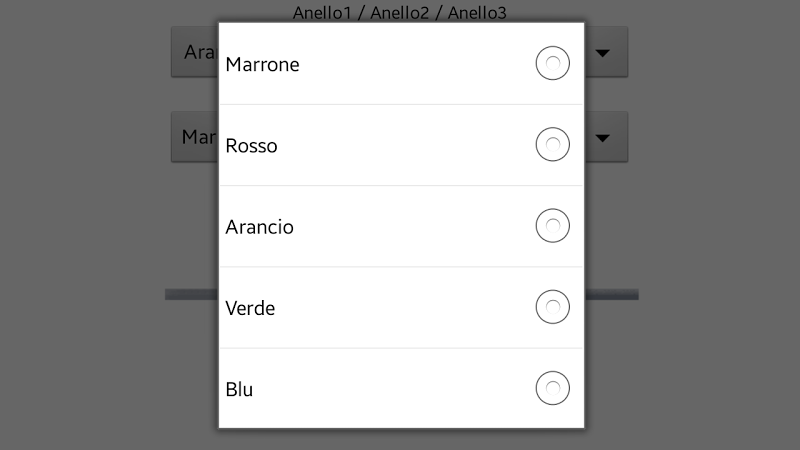Click the gray bar left of dialog
800x450 pixels.
[191, 294]
